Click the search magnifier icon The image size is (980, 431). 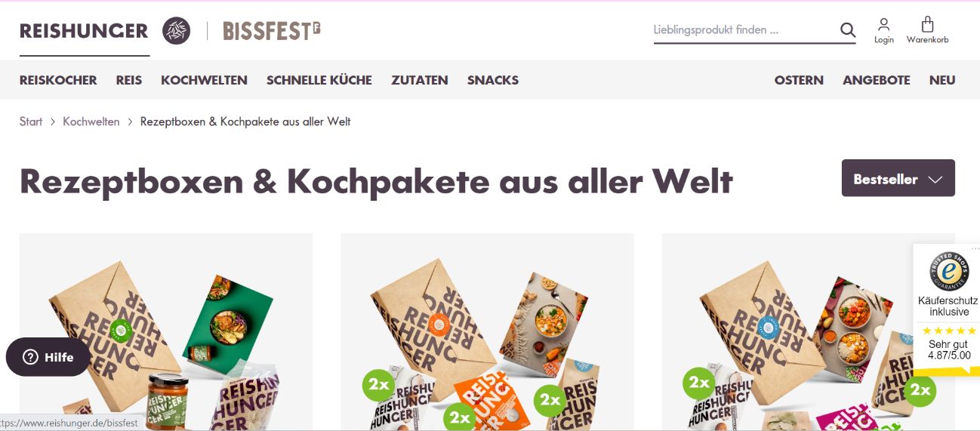[x=848, y=30]
